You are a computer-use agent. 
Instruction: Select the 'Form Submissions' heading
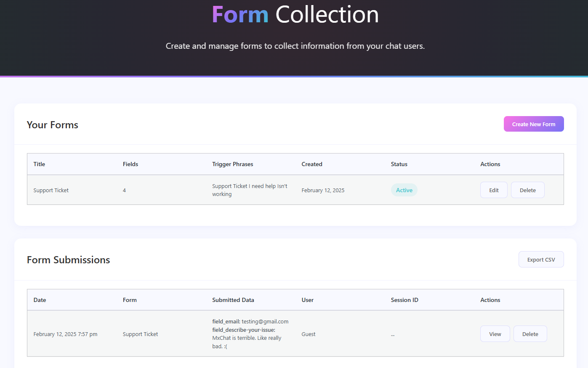pyautogui.click(x=69, y=260)
